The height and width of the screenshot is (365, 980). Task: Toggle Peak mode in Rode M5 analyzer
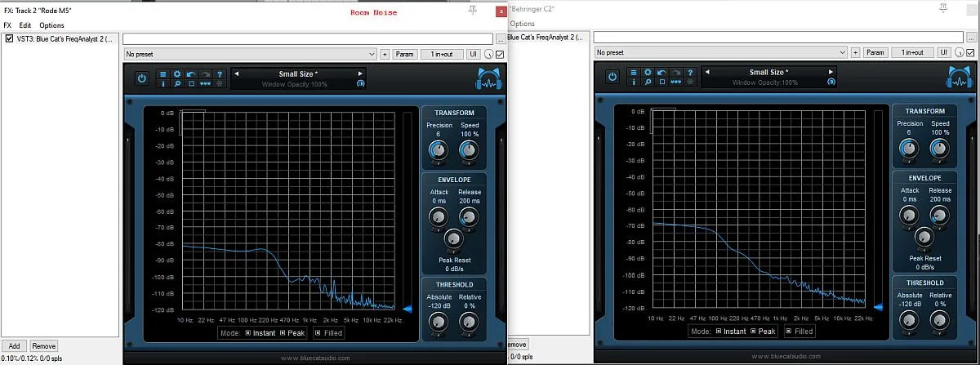pyautogui.click(x=292, y=332)
